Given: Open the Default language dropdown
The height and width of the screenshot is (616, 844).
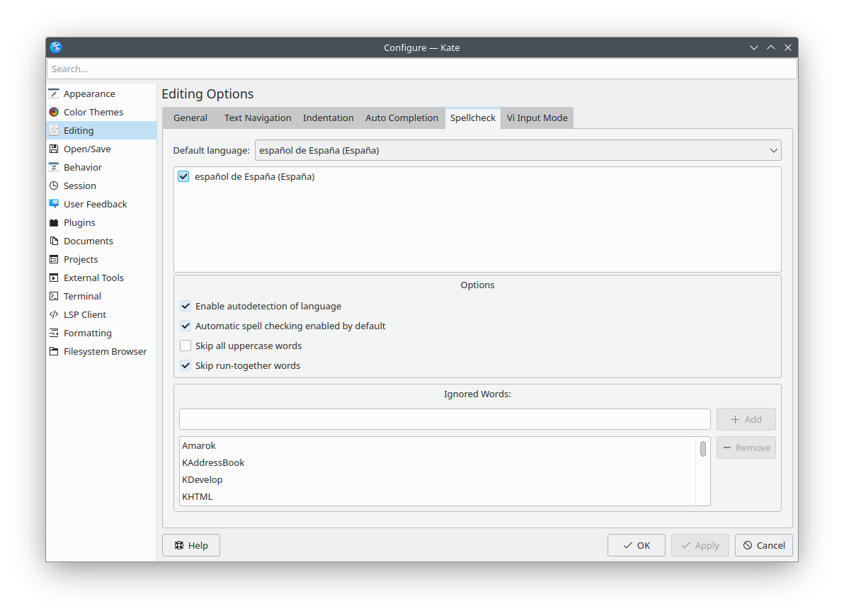Looking at the screenshot, I should point(518,150).
